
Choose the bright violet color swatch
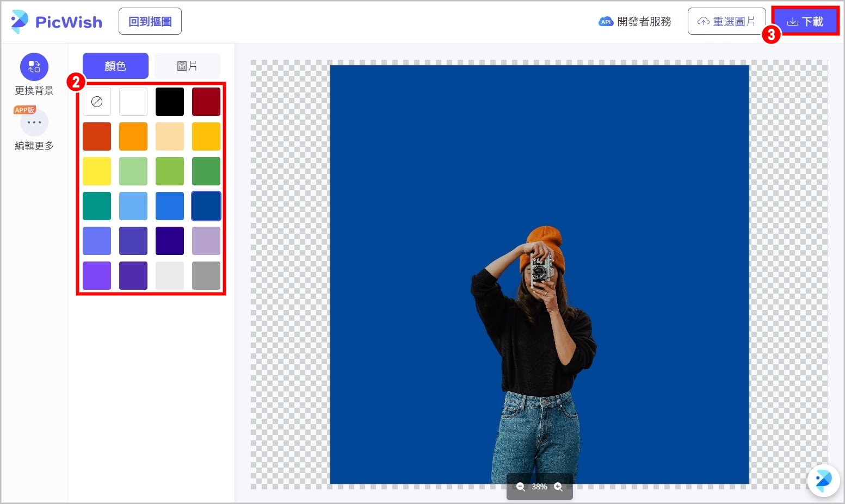97,276
